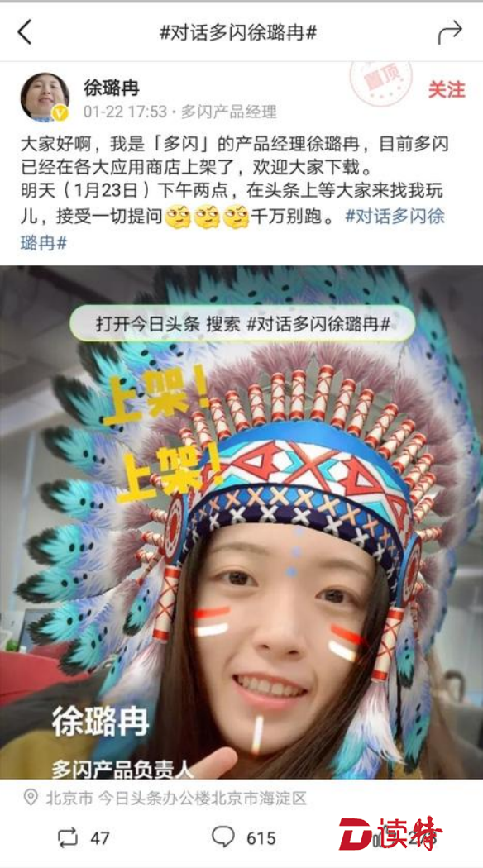The image size is (483, 868).
Task: Tap the username 徐璐冉 at top
Action: [x=112, y=88]
